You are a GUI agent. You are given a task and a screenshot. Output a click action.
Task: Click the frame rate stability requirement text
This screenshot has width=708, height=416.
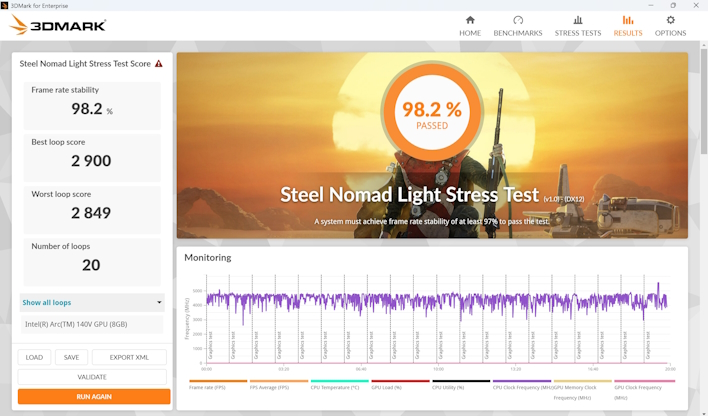click(x=432, y=221)
